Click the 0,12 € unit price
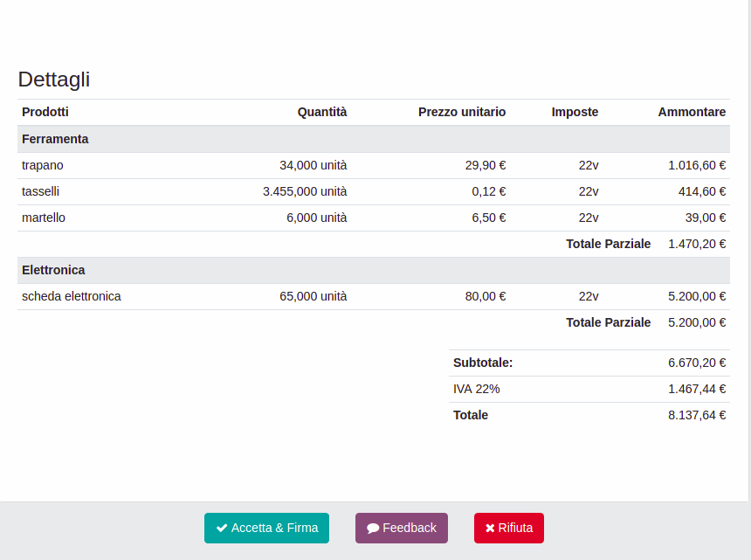 488,191
